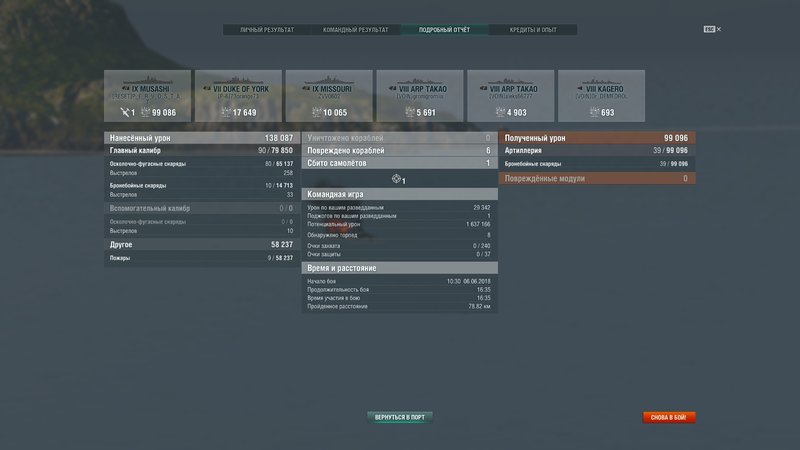
Task: Click the Musashi ship silhouette icon
Action: pos(147,81)
